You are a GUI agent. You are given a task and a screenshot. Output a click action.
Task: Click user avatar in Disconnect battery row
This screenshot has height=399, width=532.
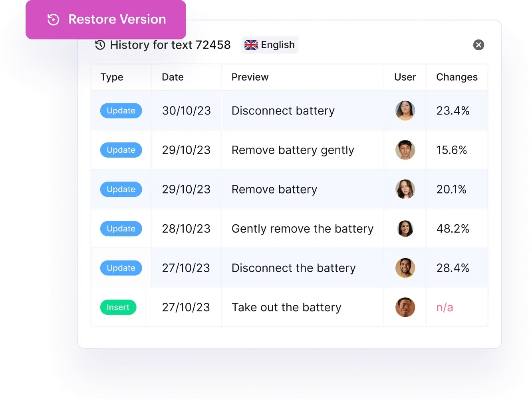coord(405,111)
